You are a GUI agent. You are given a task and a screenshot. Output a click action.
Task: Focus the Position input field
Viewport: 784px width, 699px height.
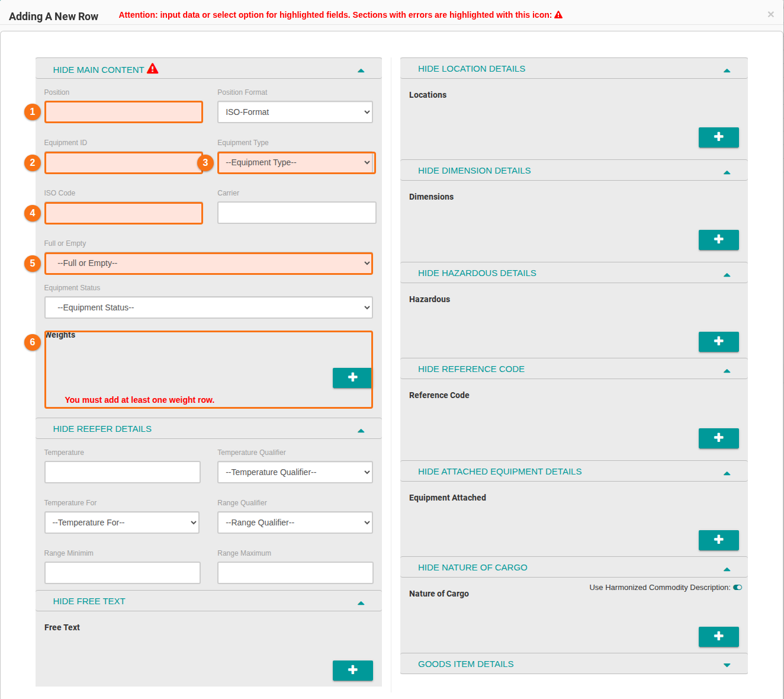124,112
